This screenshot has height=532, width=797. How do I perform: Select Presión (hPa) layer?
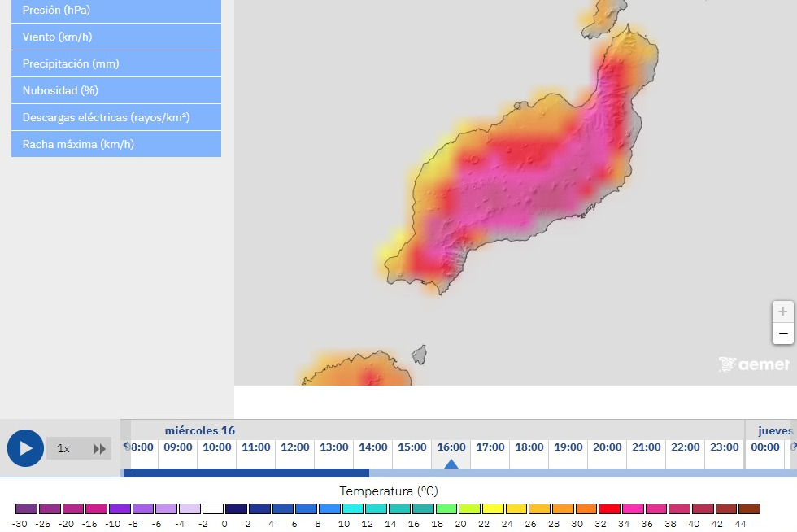[116, 11]
